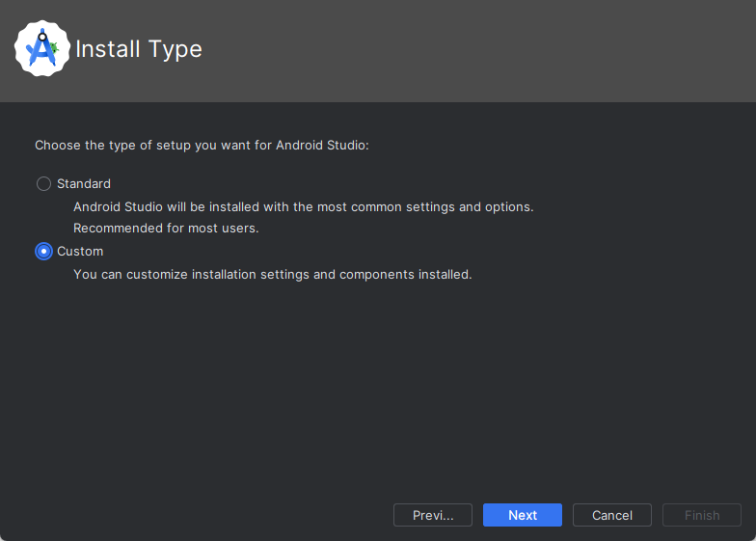Click the 'Choose the type of setup' prompt
The width and height of the screenshot is (756, 541).
[x=202, y=145]
